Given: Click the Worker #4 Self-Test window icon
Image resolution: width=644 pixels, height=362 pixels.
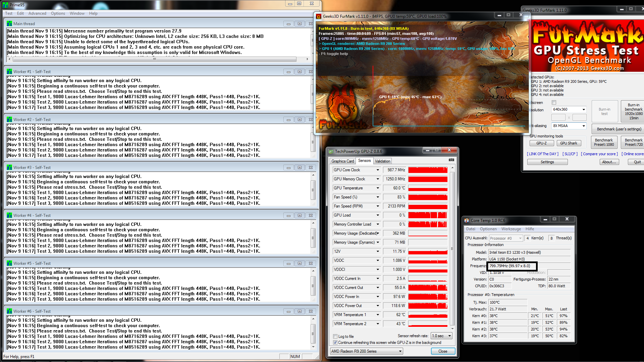Looking at the screenshot, I should tap(9, 216).
